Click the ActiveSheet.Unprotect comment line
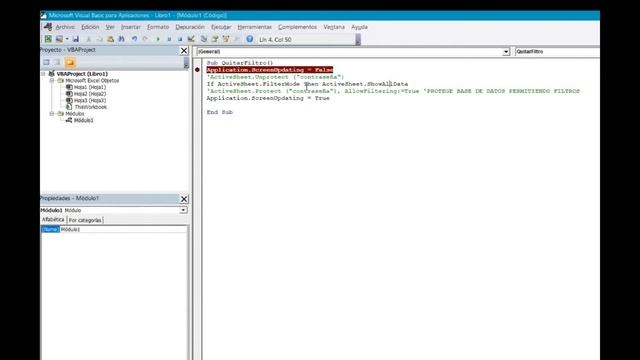 click(x=275, y=77)
